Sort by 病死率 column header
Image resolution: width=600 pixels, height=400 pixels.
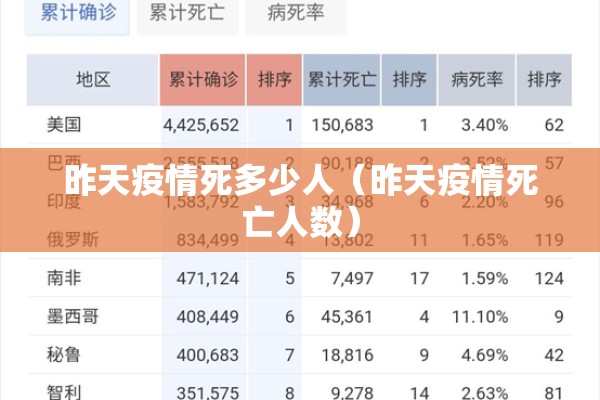click(476, 80)
